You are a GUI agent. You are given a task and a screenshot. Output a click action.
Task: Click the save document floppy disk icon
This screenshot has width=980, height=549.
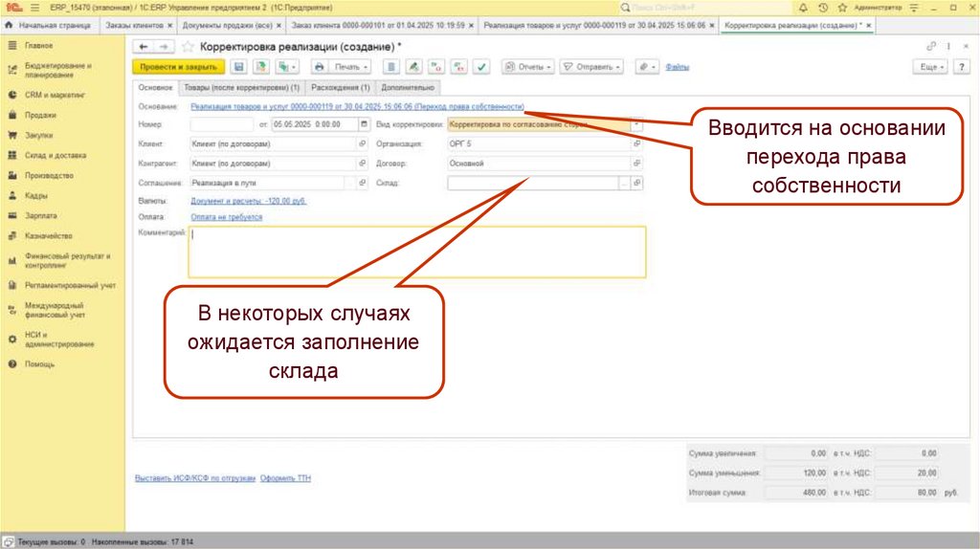(237, 67)
